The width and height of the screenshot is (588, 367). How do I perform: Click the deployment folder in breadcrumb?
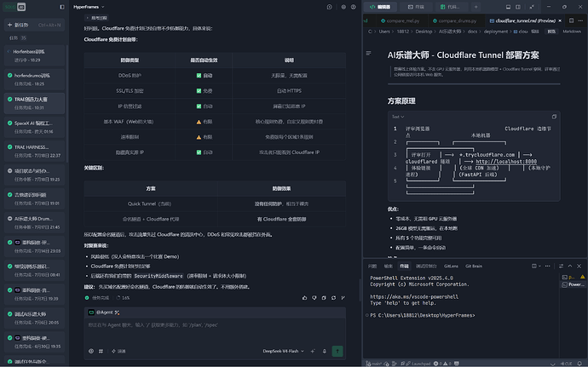[x=495, y=32]
